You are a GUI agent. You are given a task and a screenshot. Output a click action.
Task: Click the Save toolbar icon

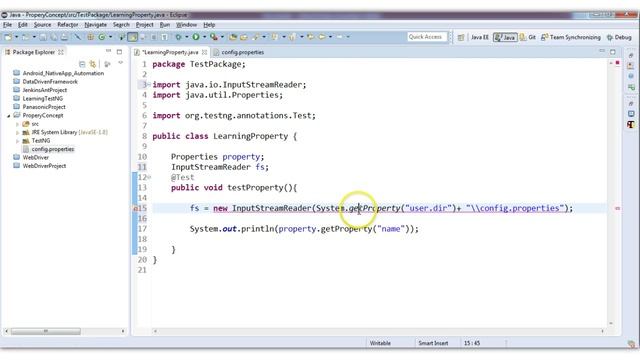point(43,37)
